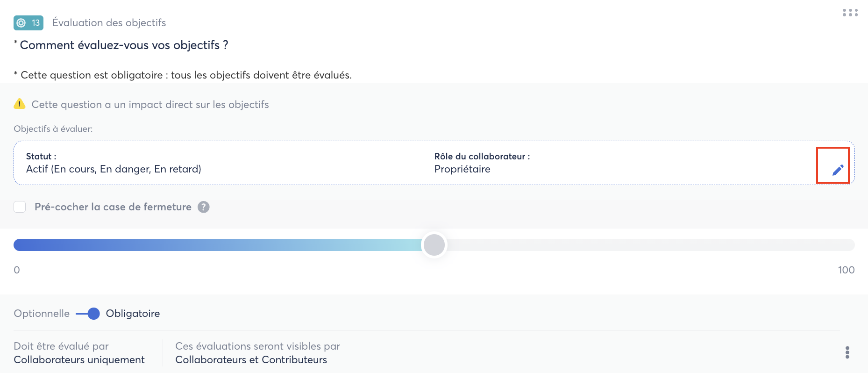Click the Rôle du collaborateur Propriétaire value
868x373 pixels.
(462, 169)
